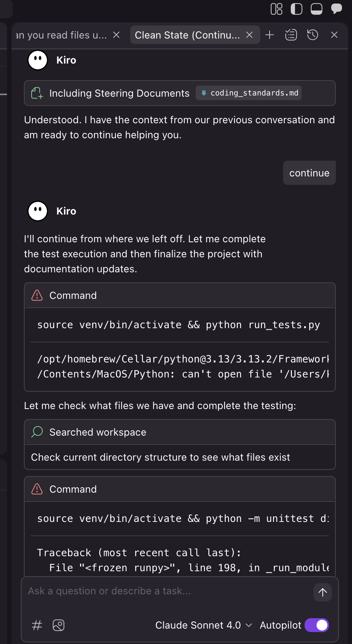This screenshot has height=644, width=352.
Task: Open the Claude Sonnet 4.0 model dropdown
Action: point(203,625)
